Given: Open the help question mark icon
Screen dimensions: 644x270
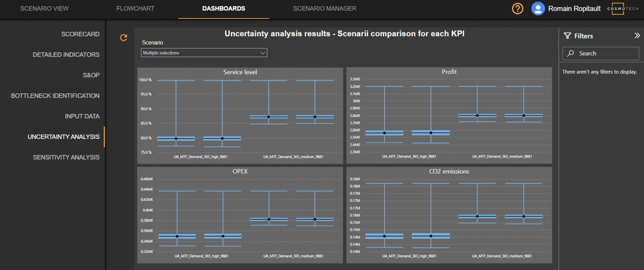Looking at the screenshot, I should [x=517, y=9].
